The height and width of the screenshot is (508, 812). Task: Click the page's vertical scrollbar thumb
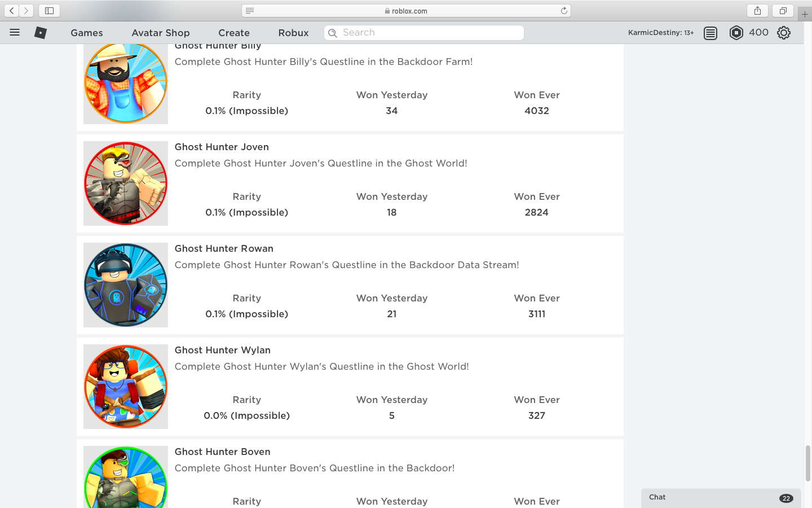coord(807,463)
